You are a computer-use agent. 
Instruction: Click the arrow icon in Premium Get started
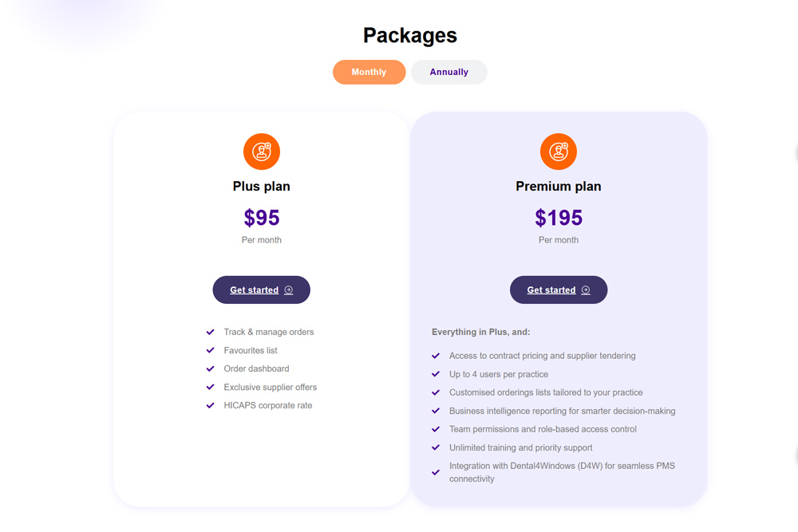[x=586, y=290]
